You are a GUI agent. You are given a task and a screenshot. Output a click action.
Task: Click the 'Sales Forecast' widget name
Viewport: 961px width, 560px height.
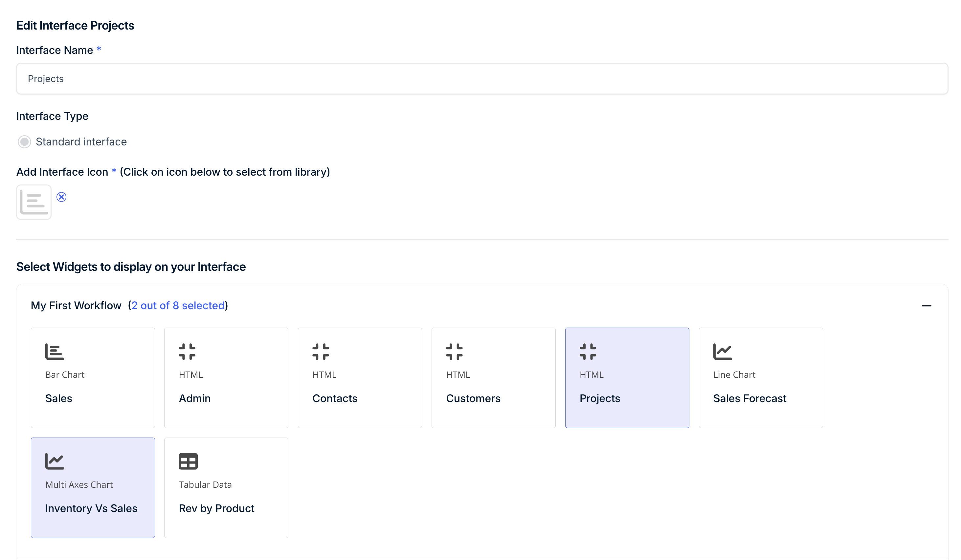point(750,398)
